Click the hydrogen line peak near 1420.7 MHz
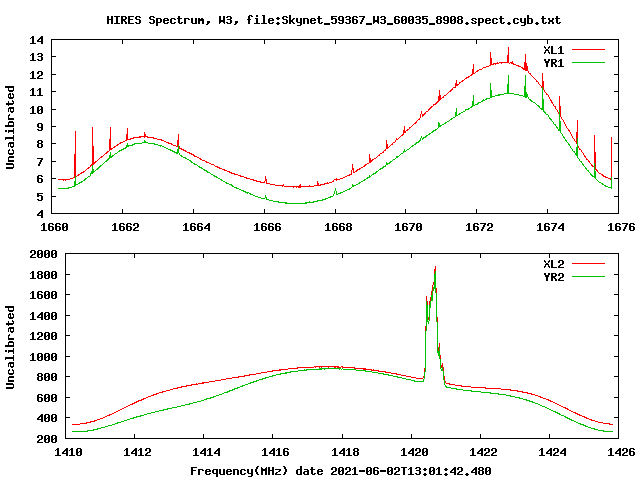Image resolution: width=640 pixels, height=480 pixels. (435, 269)
